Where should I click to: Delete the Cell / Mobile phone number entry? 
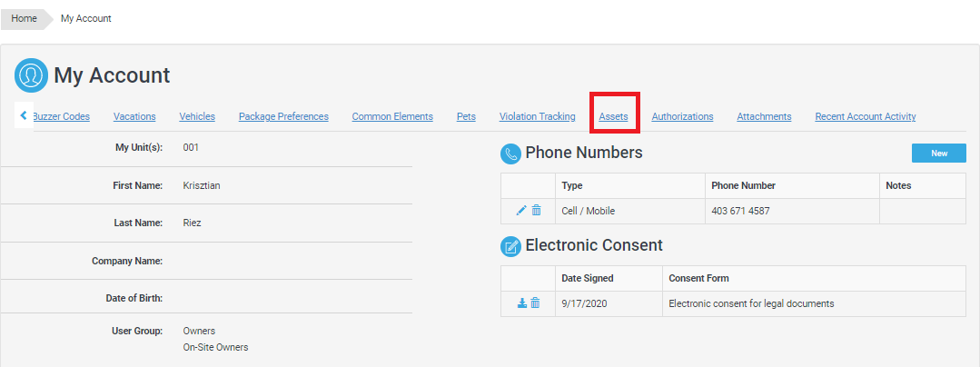pyautogui.click(x=536, y=211)
